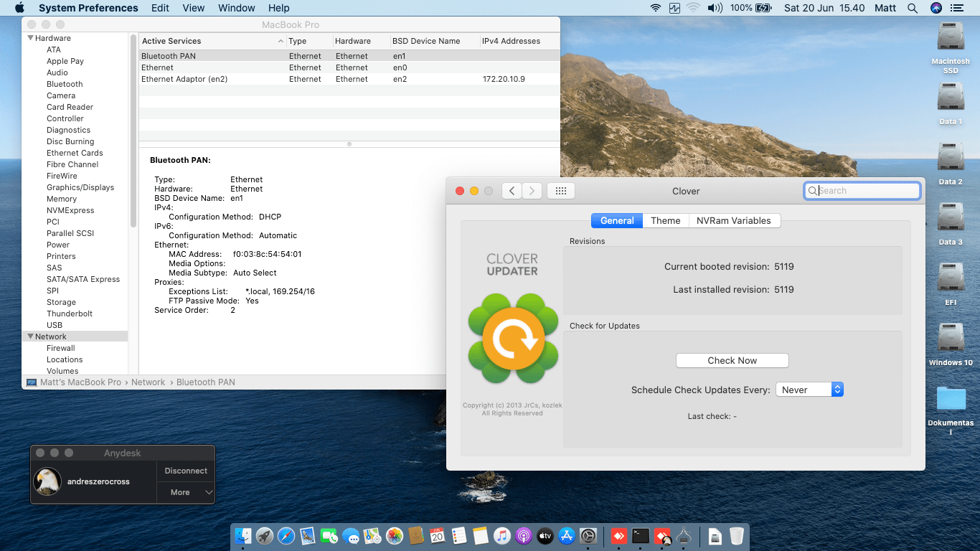
Task: Launch Maps from the dock
Action: pyautogui.click(x=372, y=536)
